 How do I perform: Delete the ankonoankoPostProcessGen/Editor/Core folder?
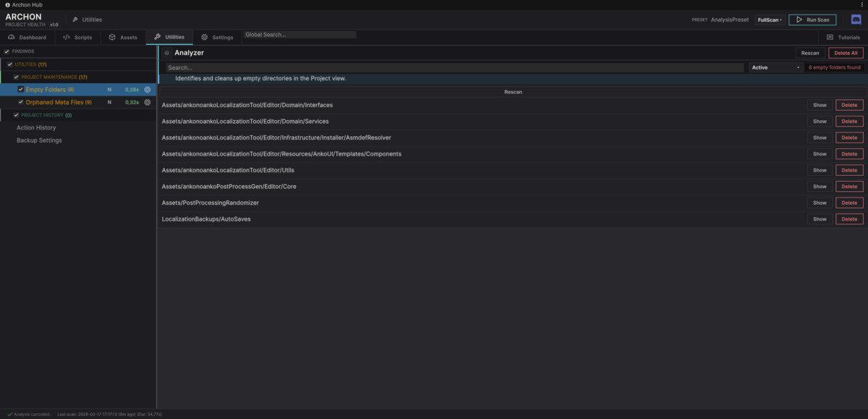tap(849, 187)
